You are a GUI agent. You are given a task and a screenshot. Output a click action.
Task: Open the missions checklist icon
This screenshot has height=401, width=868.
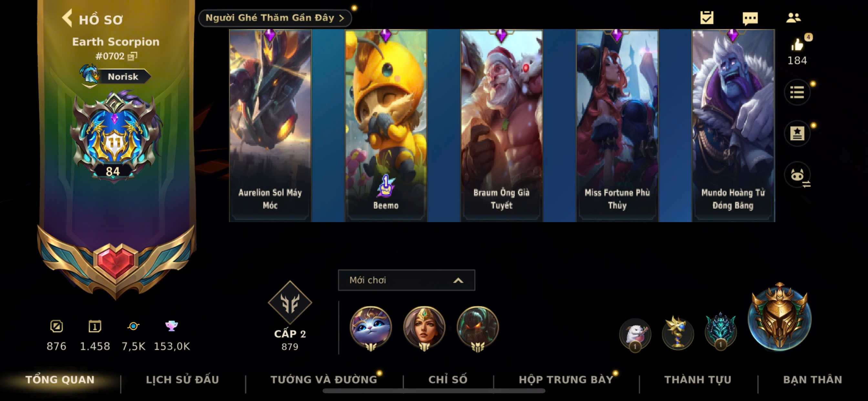click(x=707, y=17)
